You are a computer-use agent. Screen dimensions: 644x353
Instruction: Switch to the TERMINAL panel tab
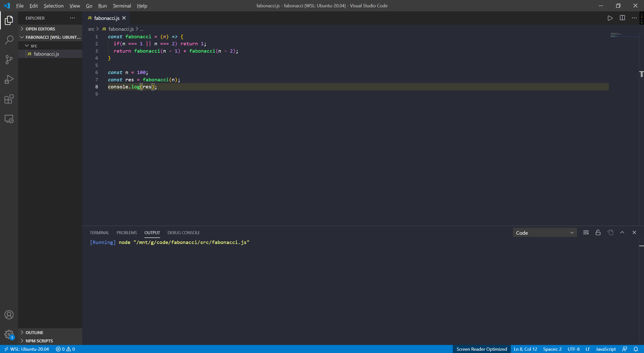pos(99,233)
